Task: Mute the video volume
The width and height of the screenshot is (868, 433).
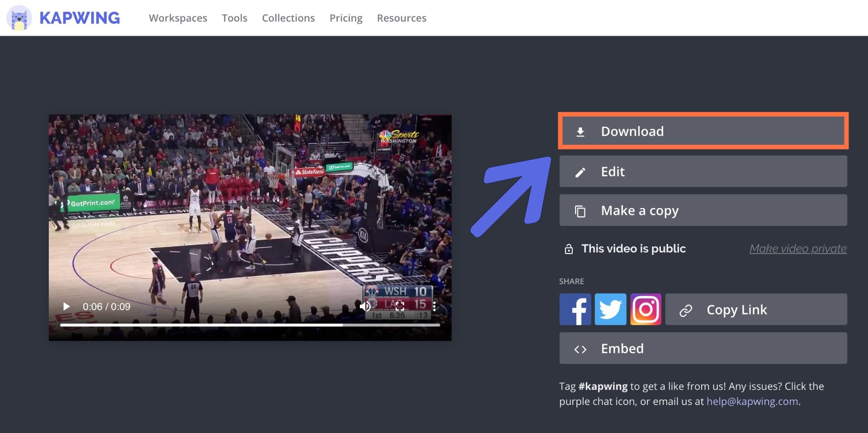Action: [365, 306]
